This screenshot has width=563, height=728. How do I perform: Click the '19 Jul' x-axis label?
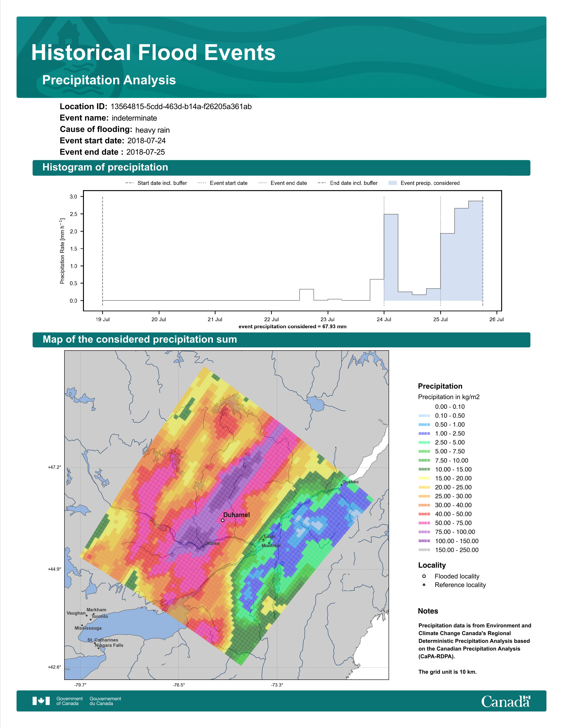(102, 319)
